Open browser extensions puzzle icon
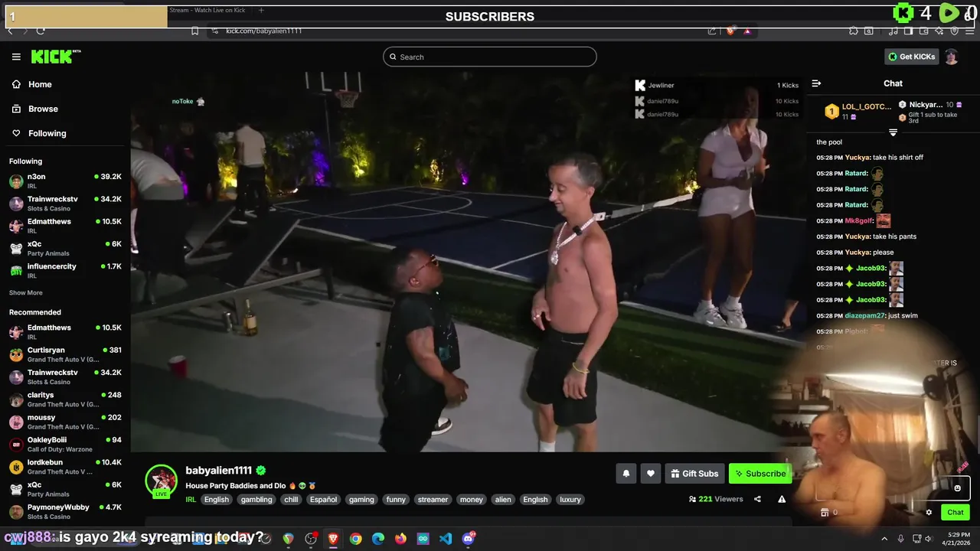The image size is (980, 551). point(853,31)
